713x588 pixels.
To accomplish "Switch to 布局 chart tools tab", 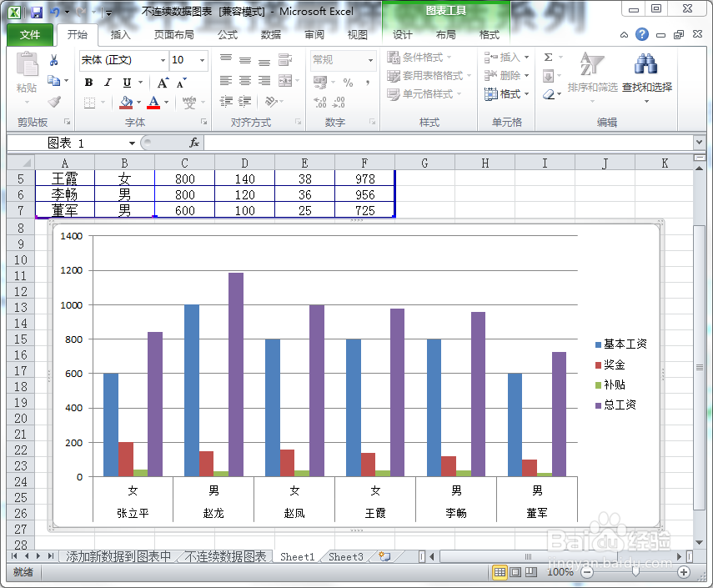I will pyautogui.click(x=445, y=34).
